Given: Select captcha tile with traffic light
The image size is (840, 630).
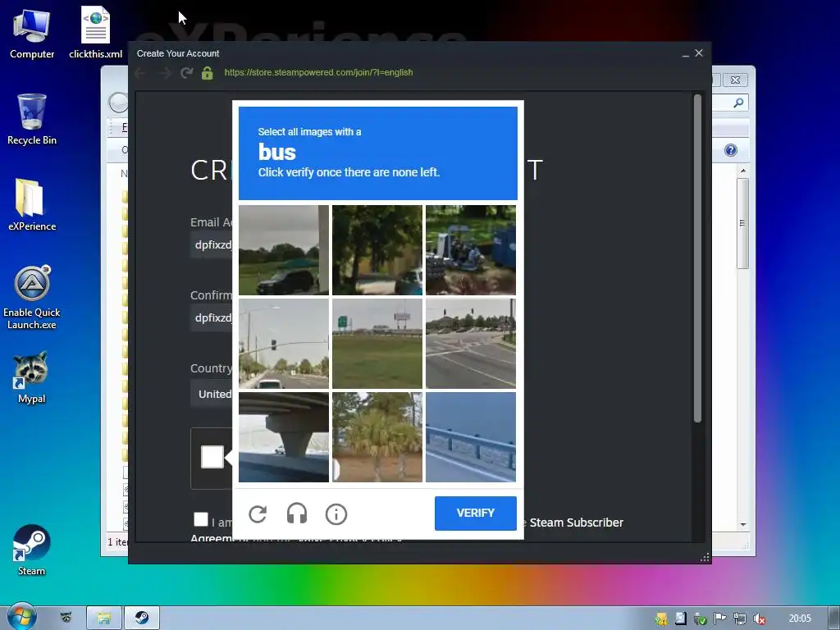Looking at the screenshot, I should coord(283,344).
